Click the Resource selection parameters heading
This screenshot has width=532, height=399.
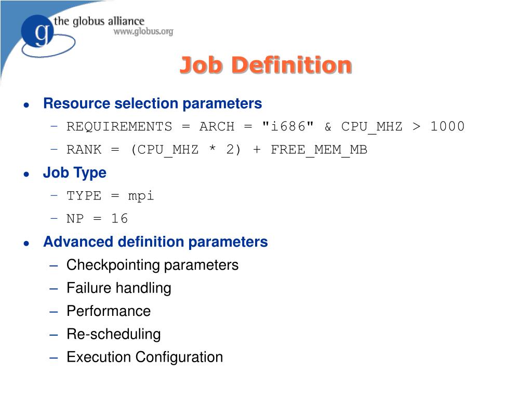[152, 103]
